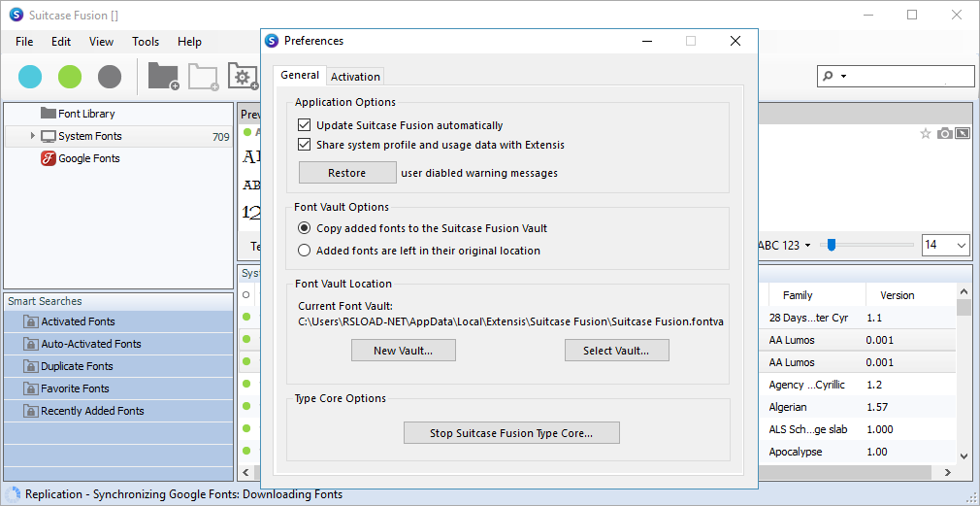Image resolution: width=980 pixels, height=506 pixels.
Task: Open the Edit menu
Action: click(61, 42)
